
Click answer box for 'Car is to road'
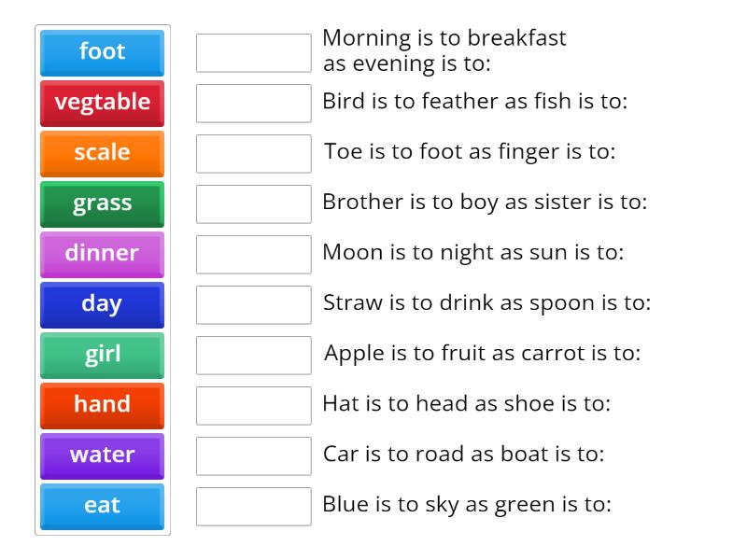253,456
